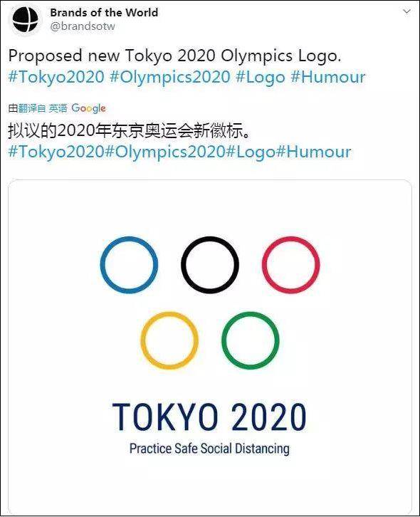420x517 pixels.
Task: Click the red Olympic ring in the image
Action: tap(290, 265)
